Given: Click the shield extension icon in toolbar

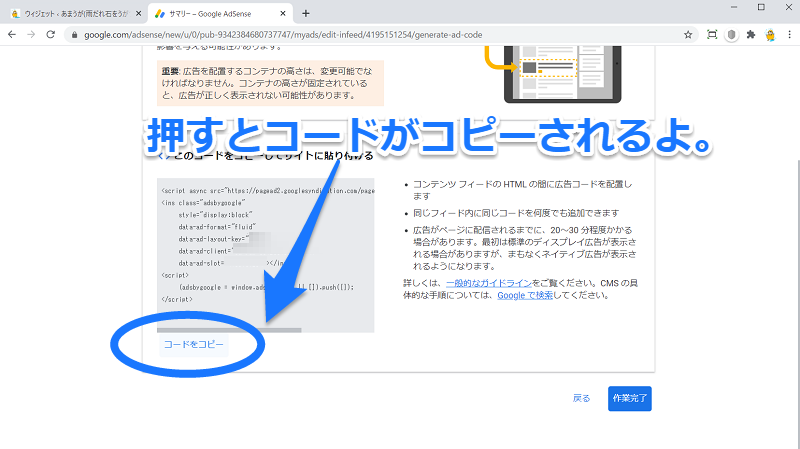Looking at the screenshot, I should point(731,34).
